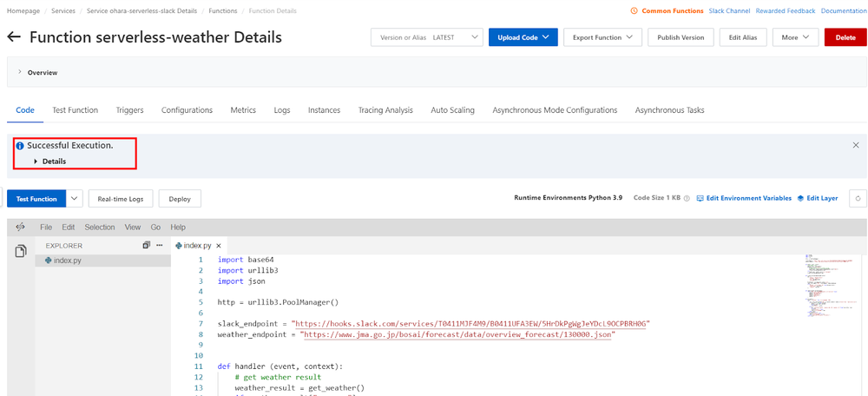Click the Deploy button
868x396 pixels.
(x=179, y=199)
